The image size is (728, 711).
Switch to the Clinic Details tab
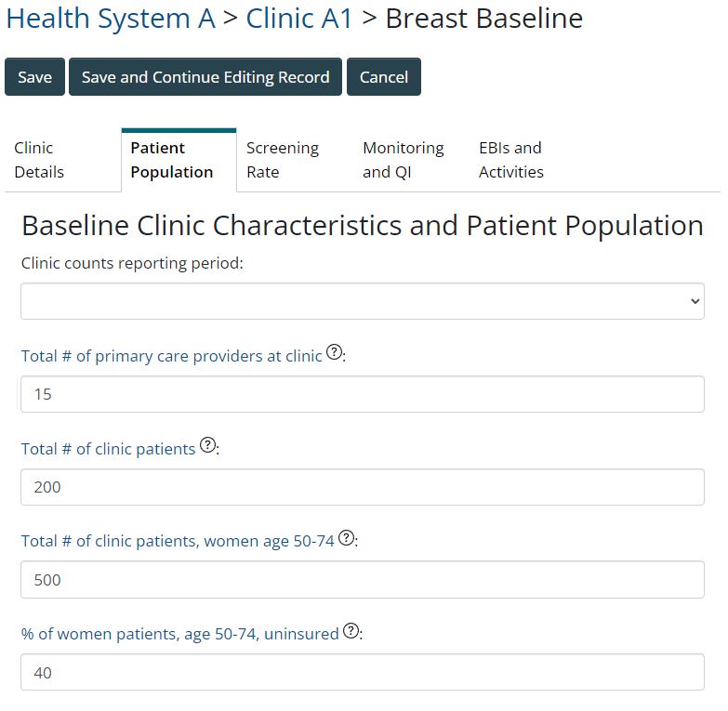click(x=39, y=160)
